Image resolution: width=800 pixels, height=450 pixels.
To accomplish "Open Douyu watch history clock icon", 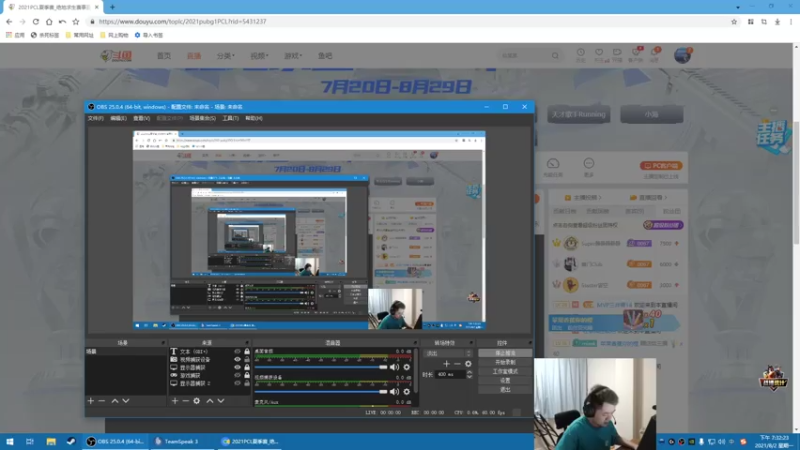I will click(x=581, y=52).
